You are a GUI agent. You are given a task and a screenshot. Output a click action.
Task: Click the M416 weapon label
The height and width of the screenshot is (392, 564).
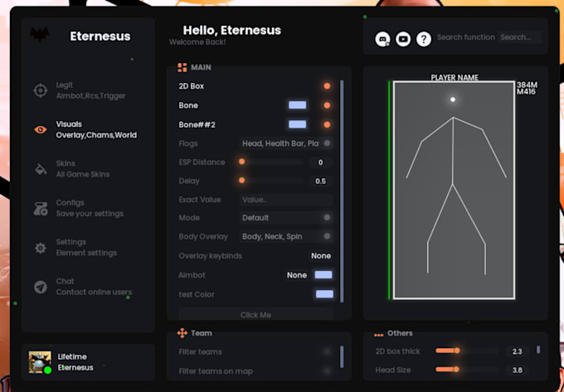tap(526, 92)
